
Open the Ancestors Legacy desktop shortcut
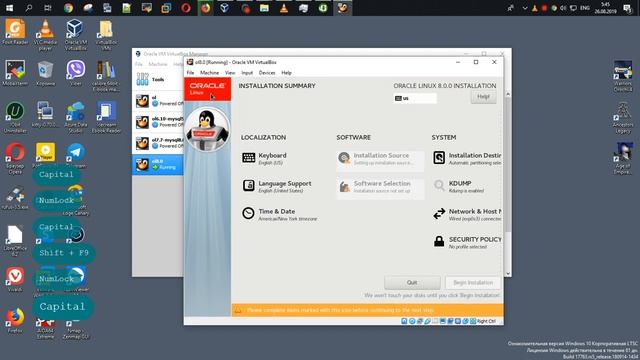(x=623, y=117)
